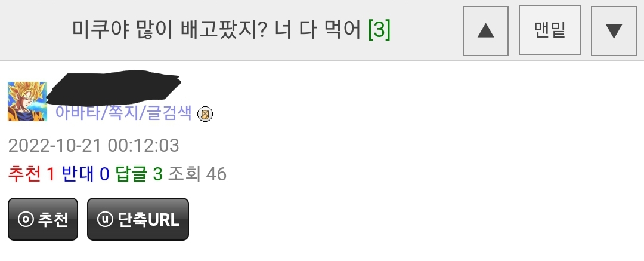Viewport: 644px width, 261px height.
Task: Click the 추천 recommend button
Action: point(43,219)
